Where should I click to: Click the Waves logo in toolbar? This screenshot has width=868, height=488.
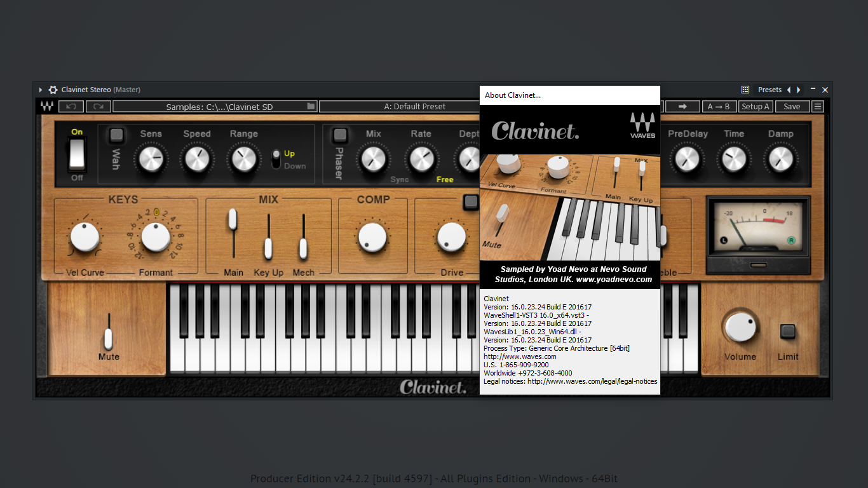point(47,107)
